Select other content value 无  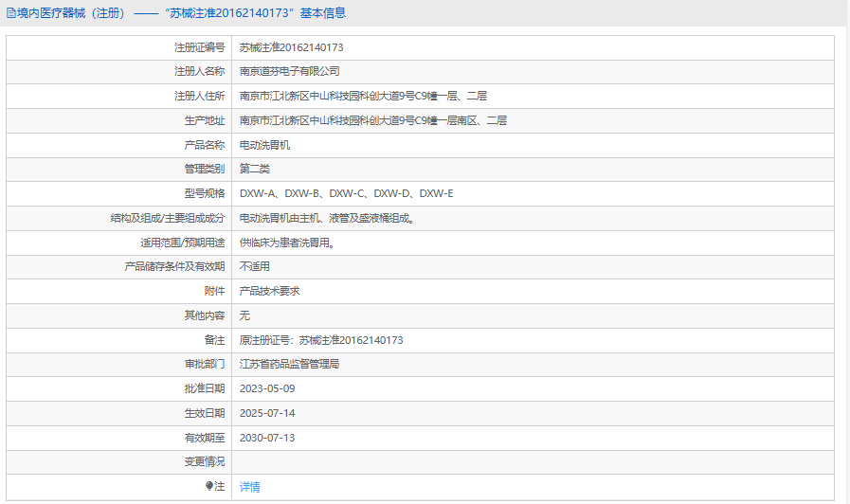pos(244,315)
